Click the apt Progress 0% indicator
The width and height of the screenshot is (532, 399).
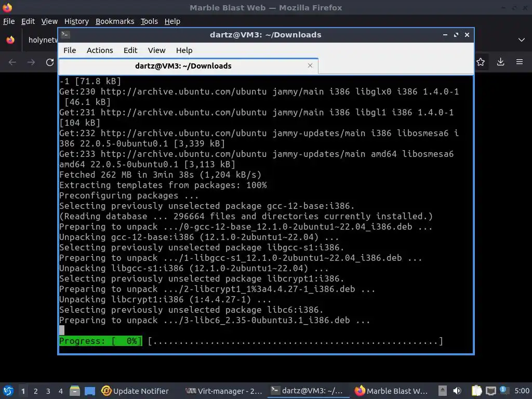pos(100,341)
